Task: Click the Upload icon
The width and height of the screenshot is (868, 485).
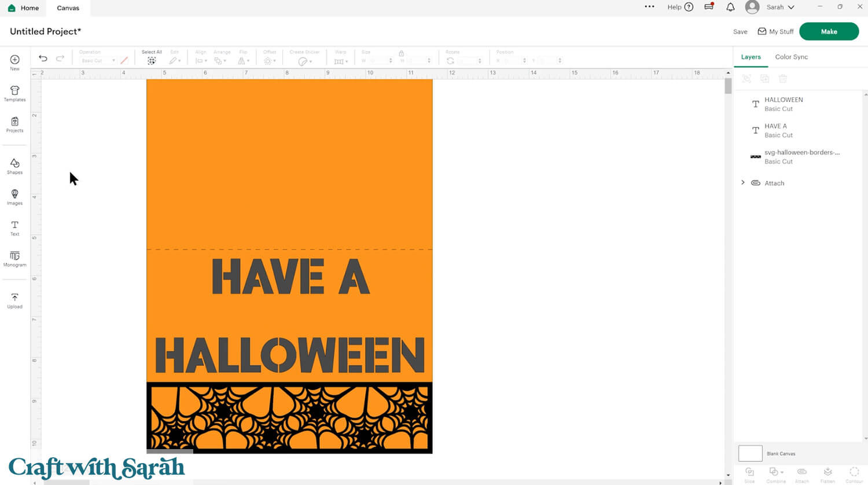Action: pos(14,300)
